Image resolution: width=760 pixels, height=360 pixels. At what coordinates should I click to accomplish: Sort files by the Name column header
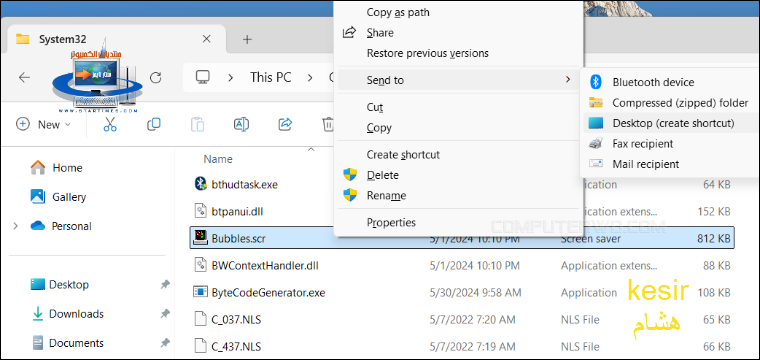point(218,159)
